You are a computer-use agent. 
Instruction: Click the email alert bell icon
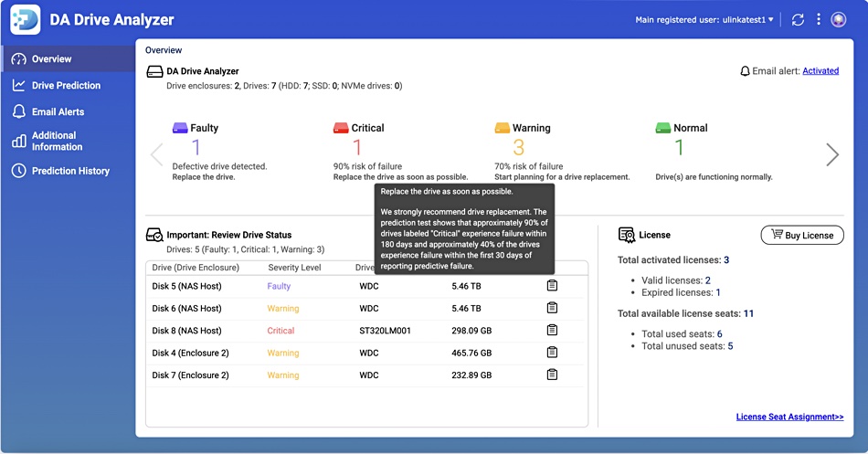(x=745, y=71)
